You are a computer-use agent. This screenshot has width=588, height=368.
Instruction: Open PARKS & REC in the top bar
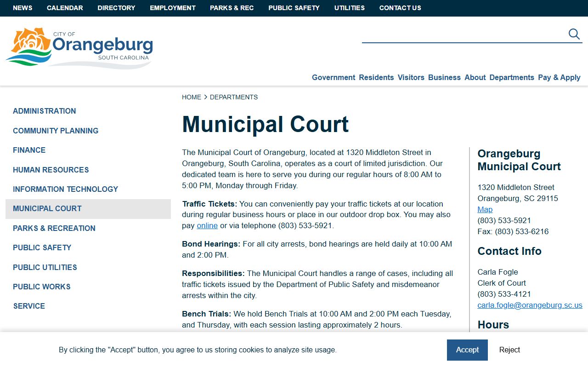click(232, 8)
